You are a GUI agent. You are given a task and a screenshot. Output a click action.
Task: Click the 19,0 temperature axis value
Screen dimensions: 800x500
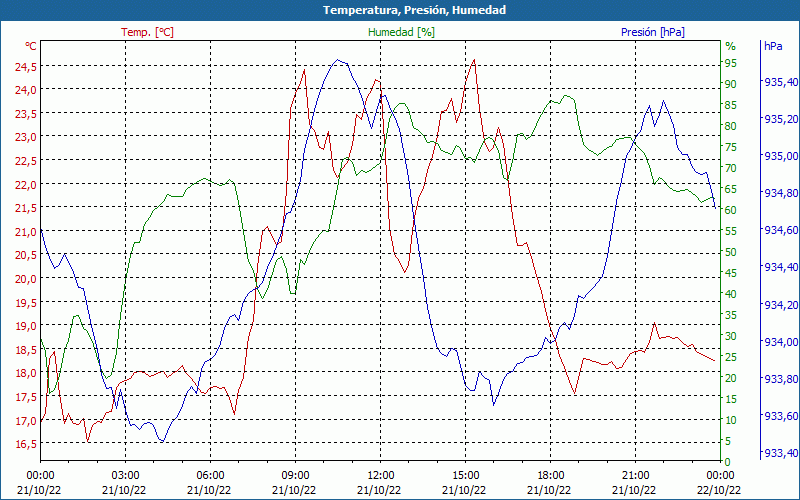[x=26, y=326]
